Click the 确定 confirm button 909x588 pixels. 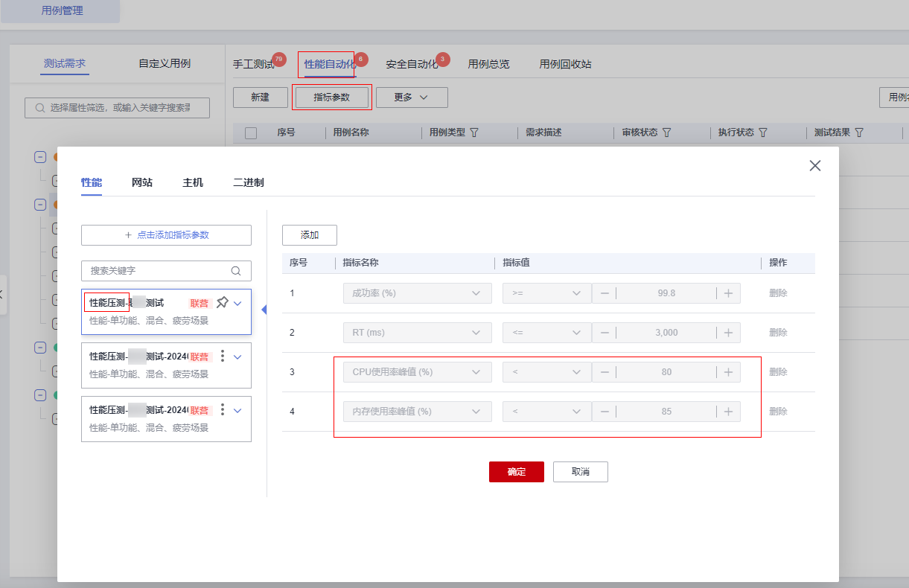point(517,472)
